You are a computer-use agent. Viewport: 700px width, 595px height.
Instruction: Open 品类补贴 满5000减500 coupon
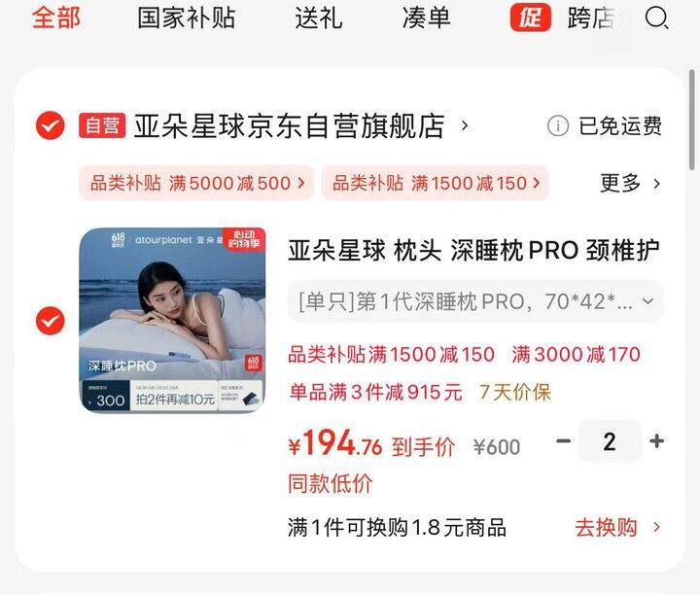tap(196, 183)
